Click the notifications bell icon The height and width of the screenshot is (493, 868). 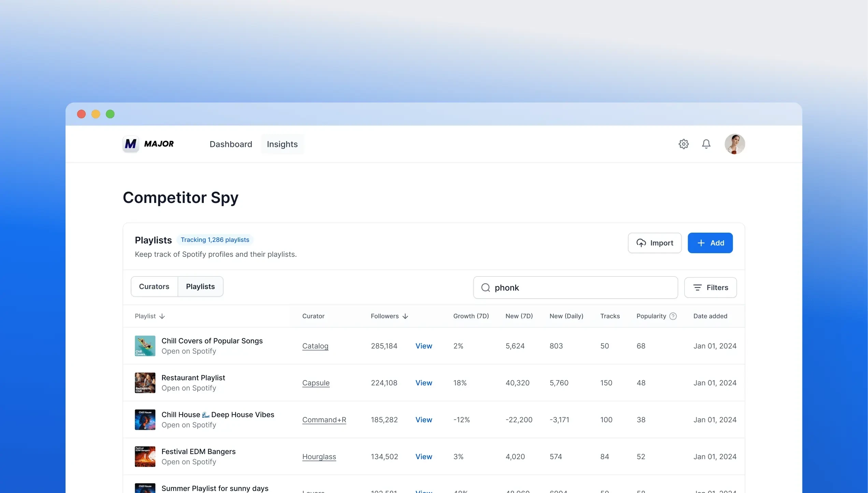[706, 144]
